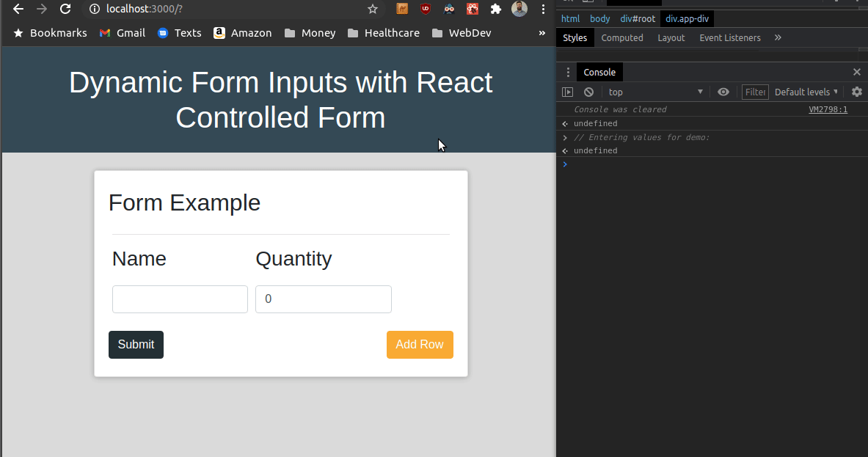Image resolution: width=868 pixels, height=457 pixels.
Task: Click the blue-red extension icon in the toolbar
Action: [449, 9]
